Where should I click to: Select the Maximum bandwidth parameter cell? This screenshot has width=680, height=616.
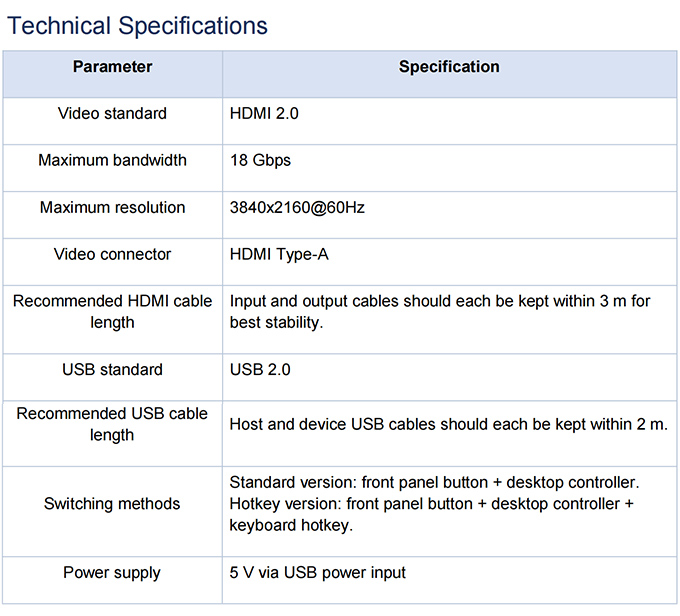[113, 160]
